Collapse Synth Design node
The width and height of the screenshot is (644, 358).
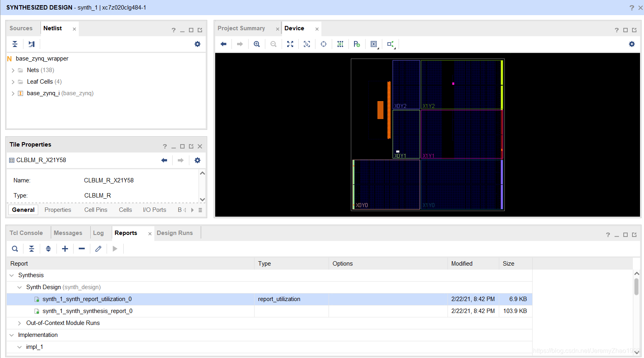(19, 288)
